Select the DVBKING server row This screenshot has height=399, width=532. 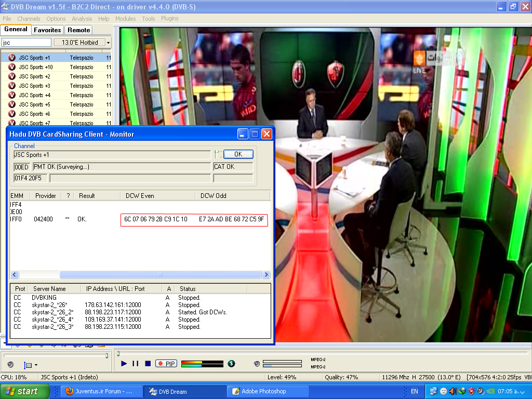point(140,298)
